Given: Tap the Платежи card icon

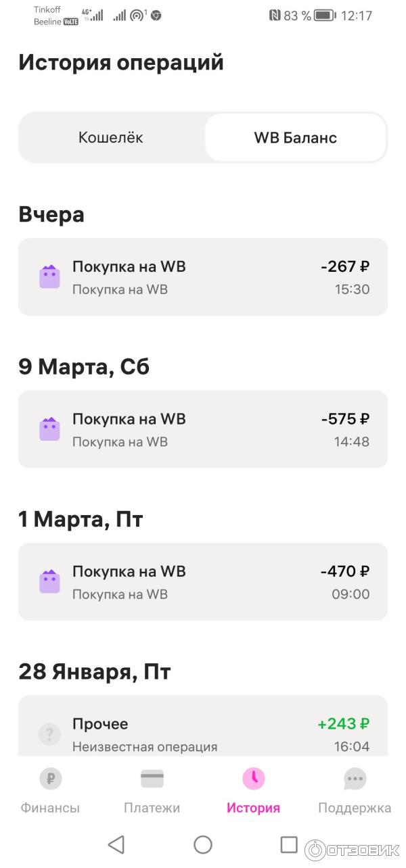Looking at the screenshot, I should pyautogui.click(x=152, y=779).
